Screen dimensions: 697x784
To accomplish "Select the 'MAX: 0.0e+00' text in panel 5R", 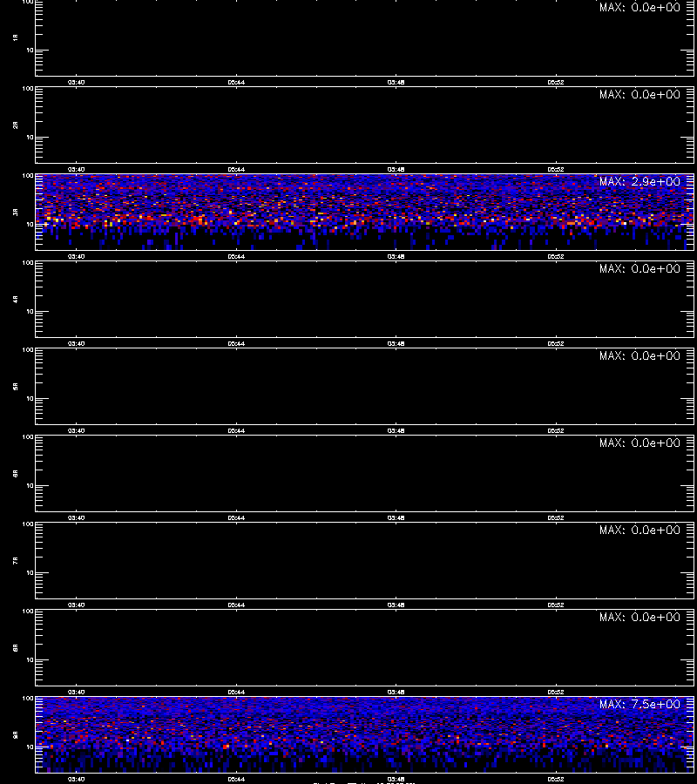I will [x=639, y=355].
